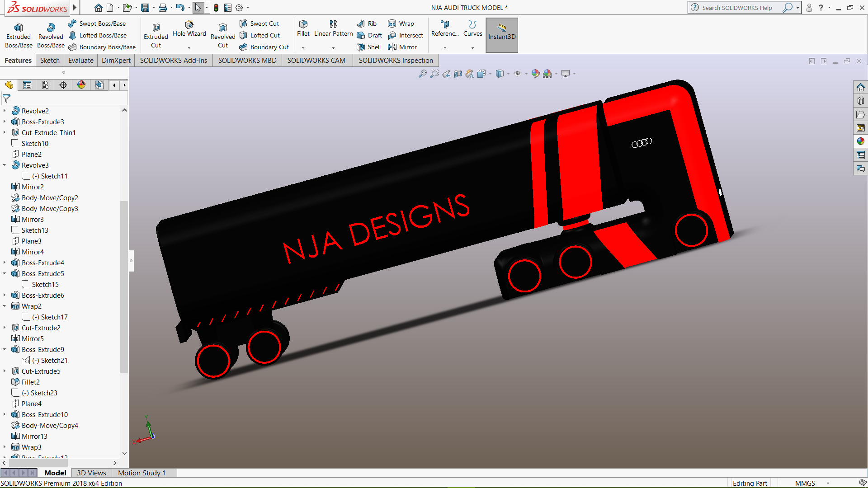Click the feature tree filter icon
The height and width of the screenshot is (488, 868).
click(7, 98)
